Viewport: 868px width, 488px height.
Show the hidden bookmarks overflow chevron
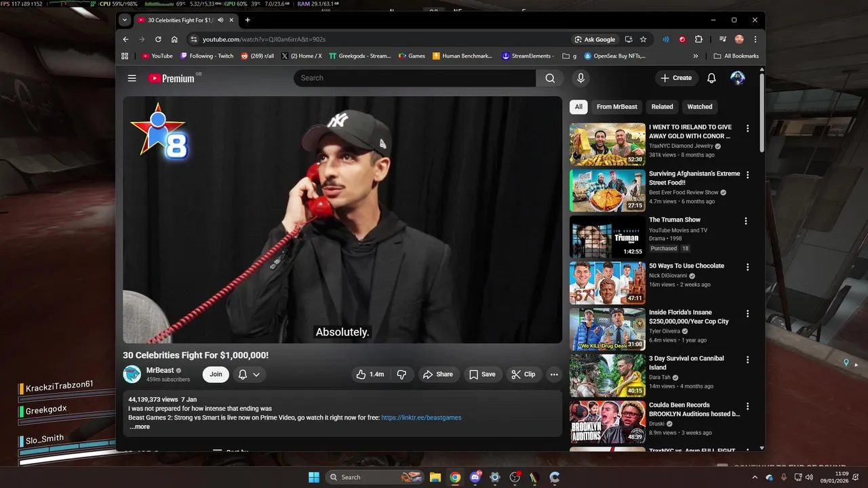(x=696, y=56)
